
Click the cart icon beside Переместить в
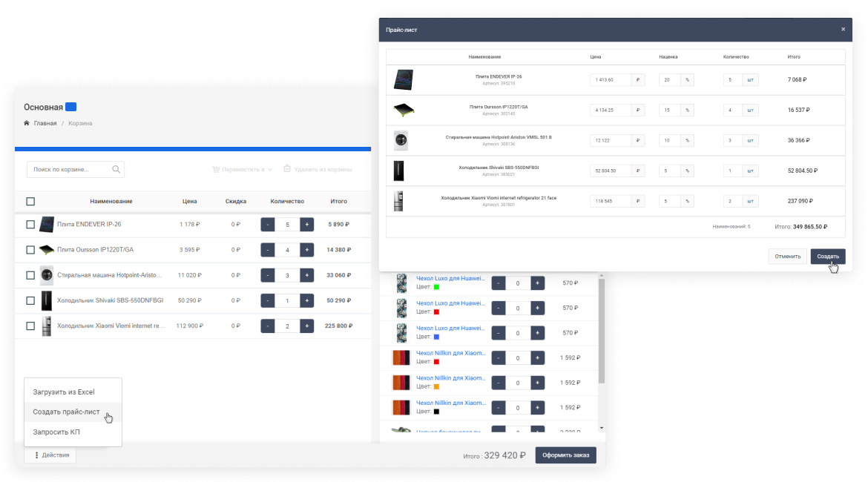[x=216, y=169]
